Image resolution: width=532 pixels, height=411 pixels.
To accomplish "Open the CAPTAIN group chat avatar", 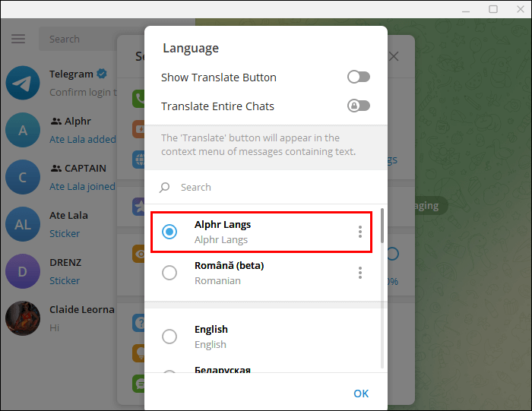I will (x=23, y=177).
